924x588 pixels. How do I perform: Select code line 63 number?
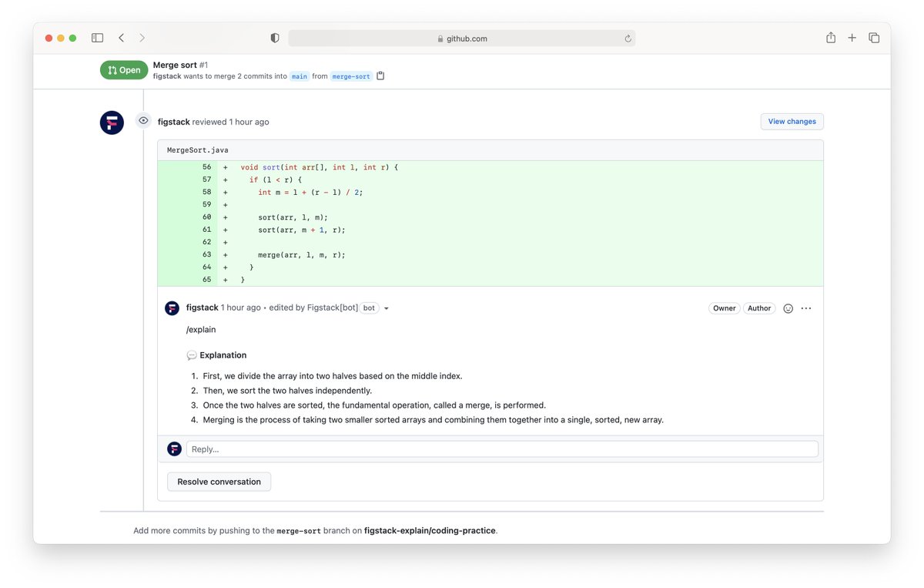click(206, 254)
